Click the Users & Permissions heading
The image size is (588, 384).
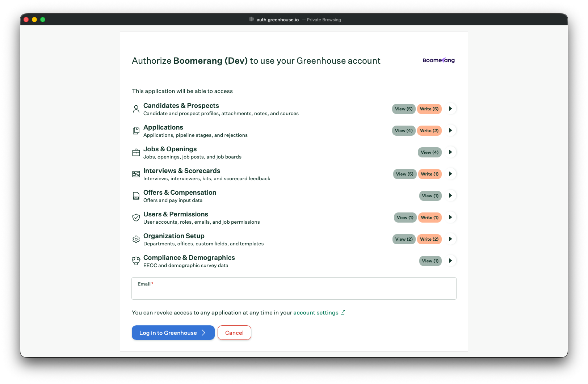pos(176,214)
